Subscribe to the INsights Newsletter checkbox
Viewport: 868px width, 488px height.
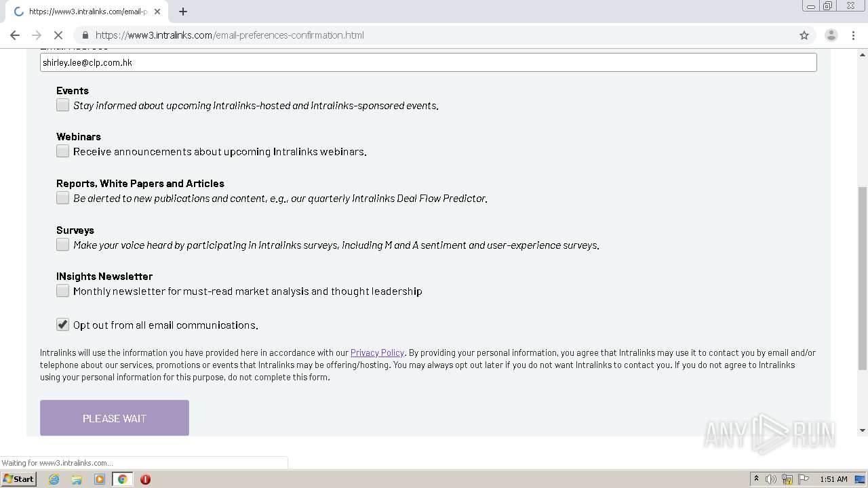62,291
